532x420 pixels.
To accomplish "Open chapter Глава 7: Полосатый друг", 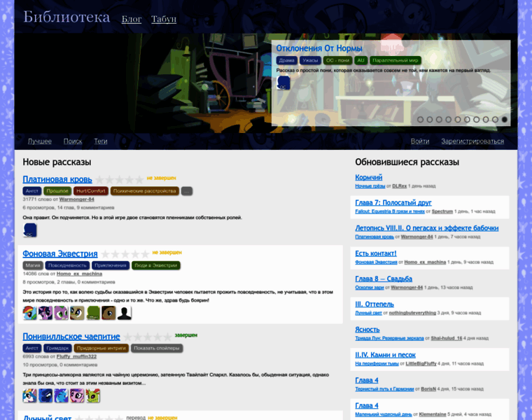I will point(393,202).
